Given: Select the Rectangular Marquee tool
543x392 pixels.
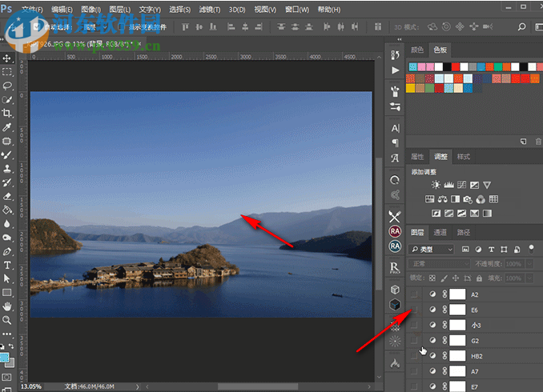Looking at the screenshot, I should 7,72.
